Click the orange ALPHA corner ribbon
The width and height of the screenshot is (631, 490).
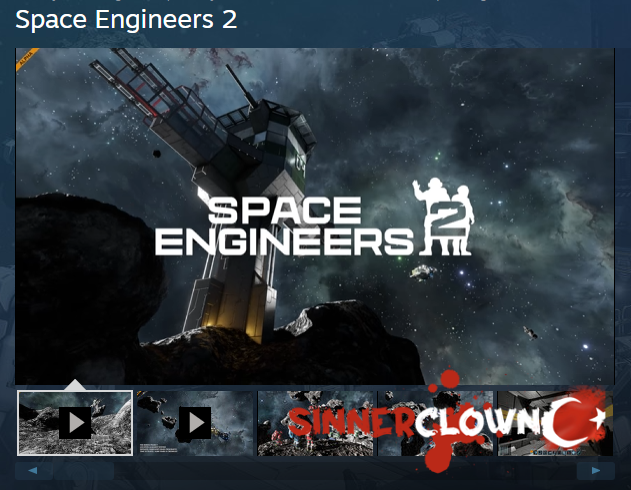coord(27,59)
